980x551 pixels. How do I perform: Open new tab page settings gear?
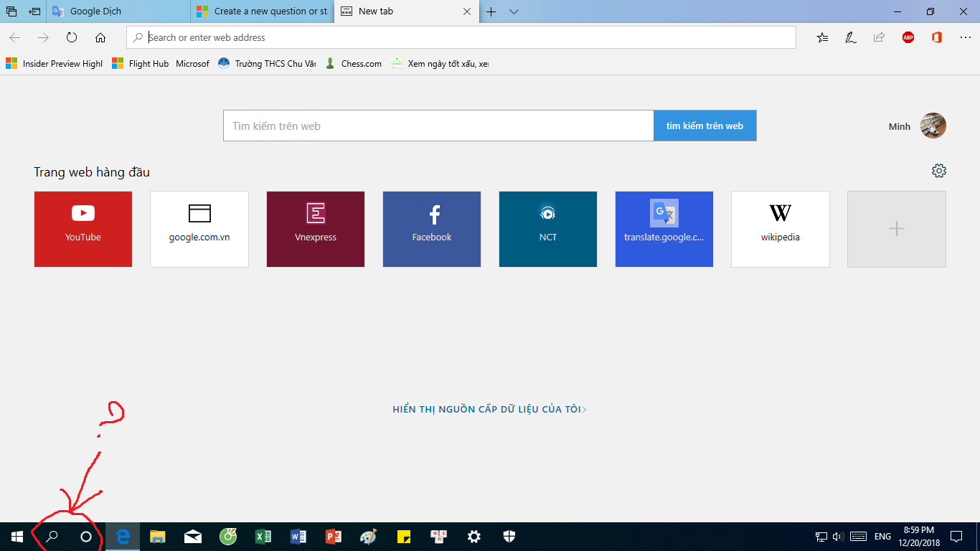coord(939,171)
